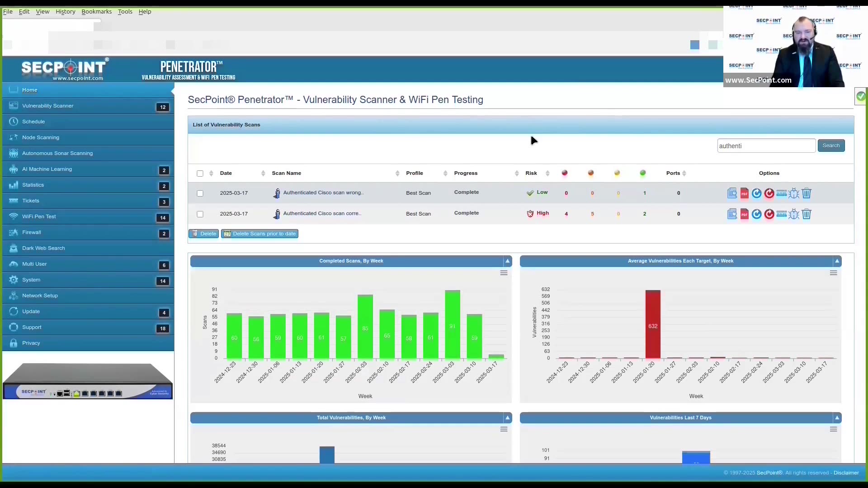Open vulnerability details bug icon on Low risk scan

(x=794, y=193)
